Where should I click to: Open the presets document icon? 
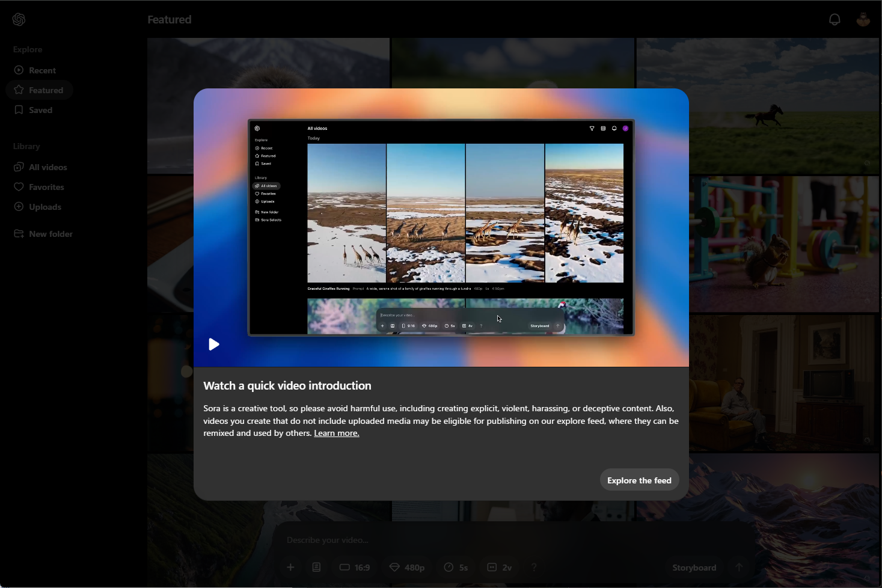point(317,568)
